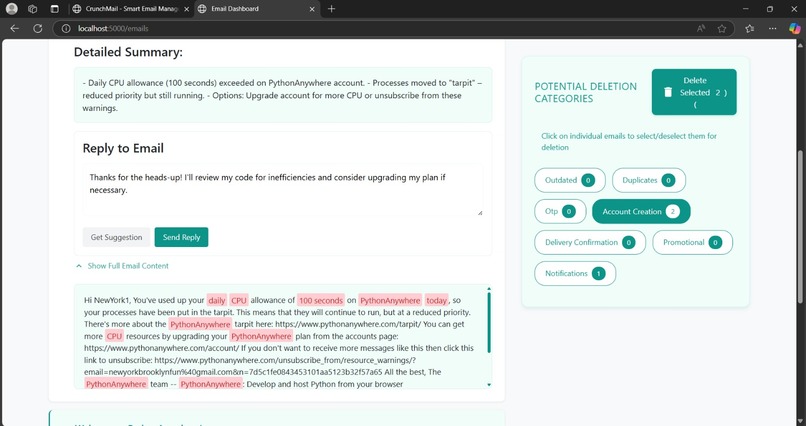Restore down the browser window
Screen dimensions: 806x426
770,9
